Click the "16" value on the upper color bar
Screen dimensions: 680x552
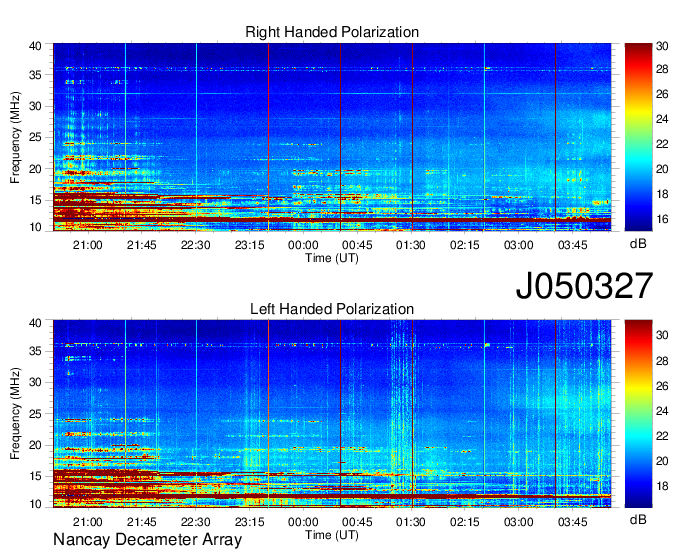coord(662,219)
